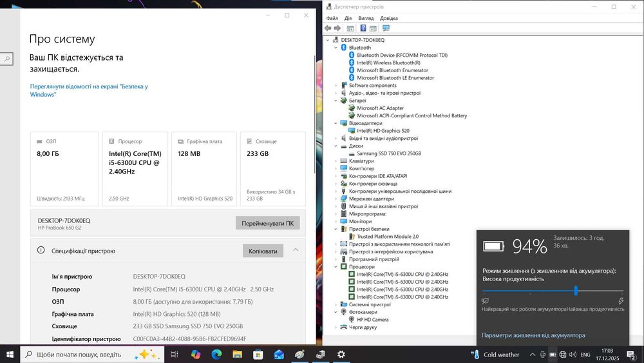The width and height of the screenshot is (644, 363).
Task: Open Параметри живлення від акумулятора link
Action: click(533, 335)
